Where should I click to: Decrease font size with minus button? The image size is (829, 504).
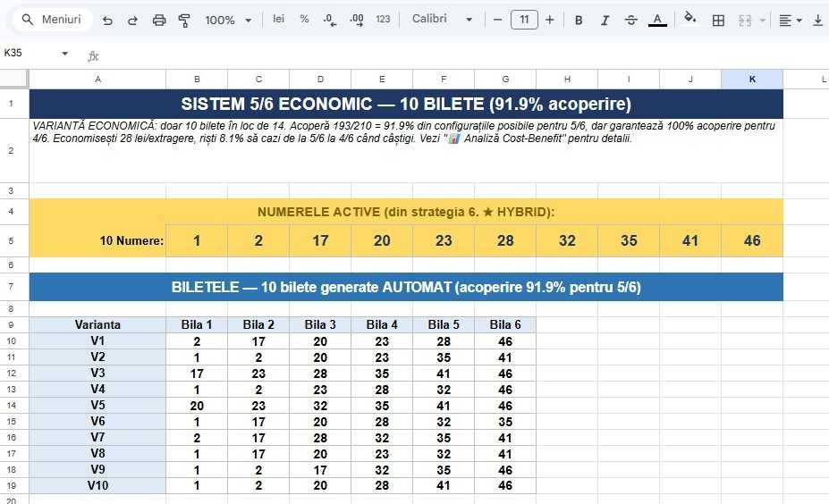point(497,20)
